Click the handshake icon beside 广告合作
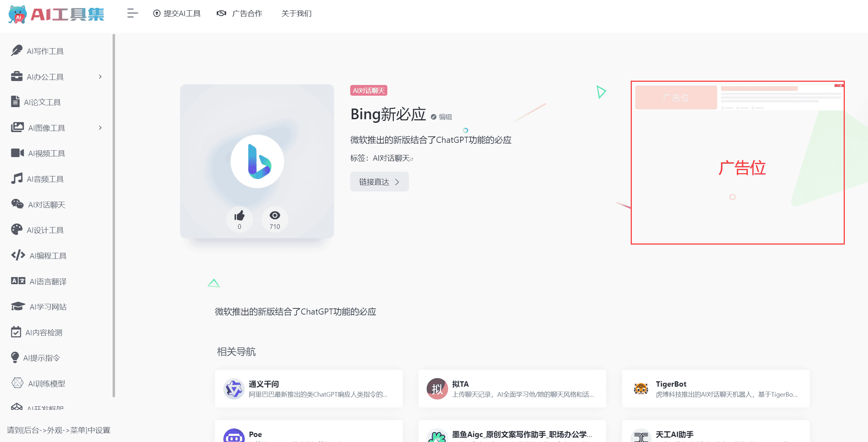Screen dimensions: 868x442 point(222,14)
